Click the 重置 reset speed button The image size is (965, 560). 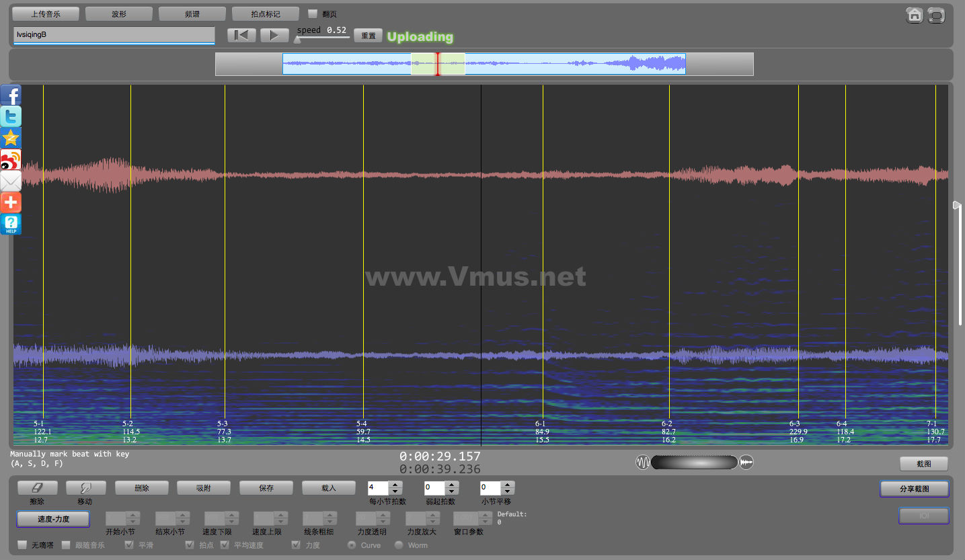369,36
